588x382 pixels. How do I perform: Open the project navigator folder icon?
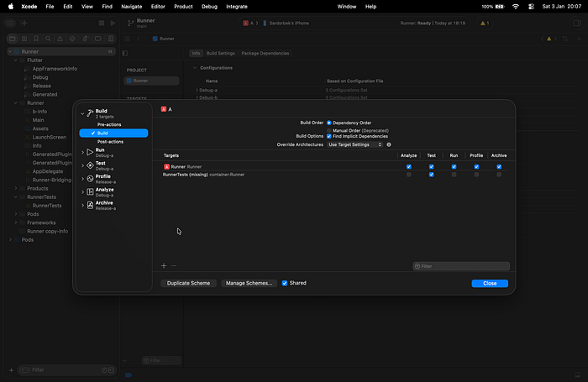pyautogui.click(x=13, y=39)
